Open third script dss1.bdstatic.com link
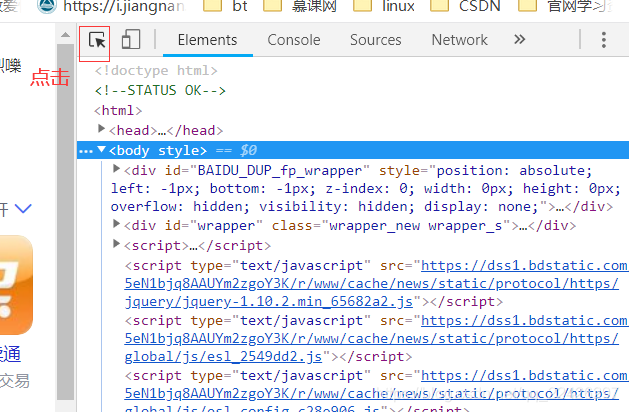 [525, 375]
